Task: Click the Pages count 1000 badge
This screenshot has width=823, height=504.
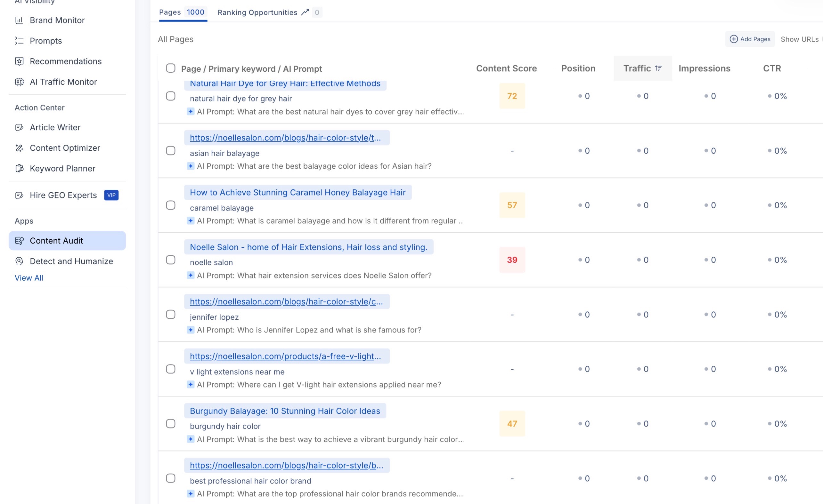Action: coord(195,12)
